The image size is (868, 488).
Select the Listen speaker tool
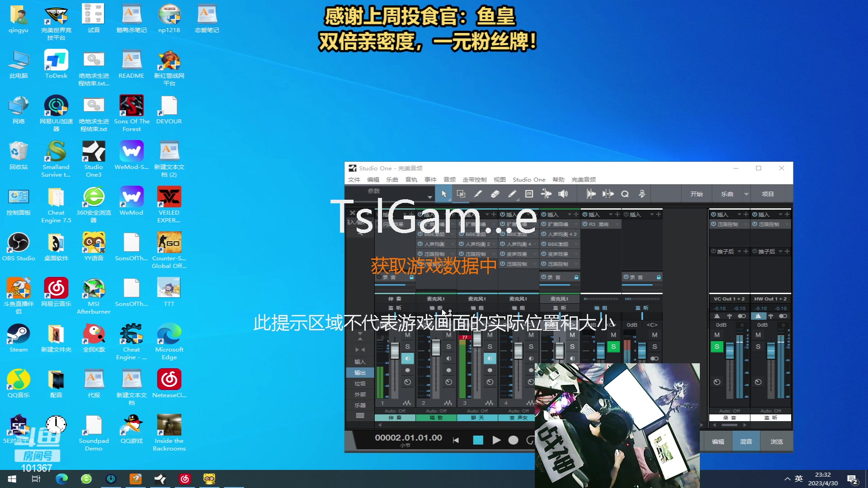(563, 194)
